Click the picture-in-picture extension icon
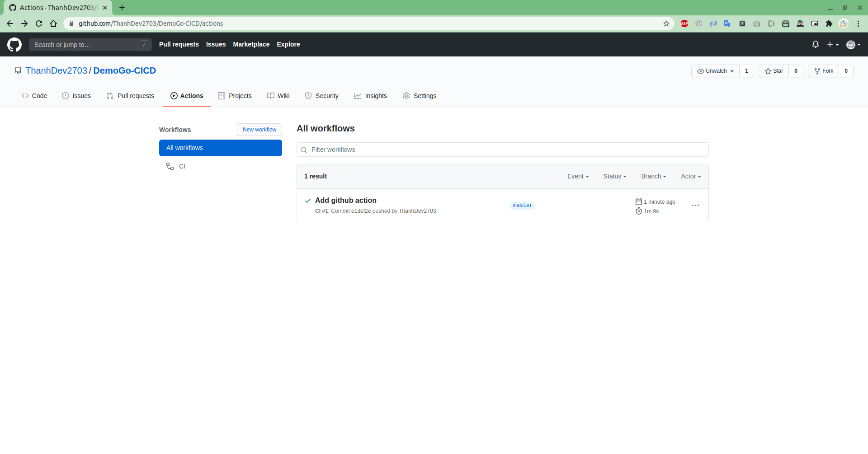This screenshot has height=454, width=868. click(815, 23)
